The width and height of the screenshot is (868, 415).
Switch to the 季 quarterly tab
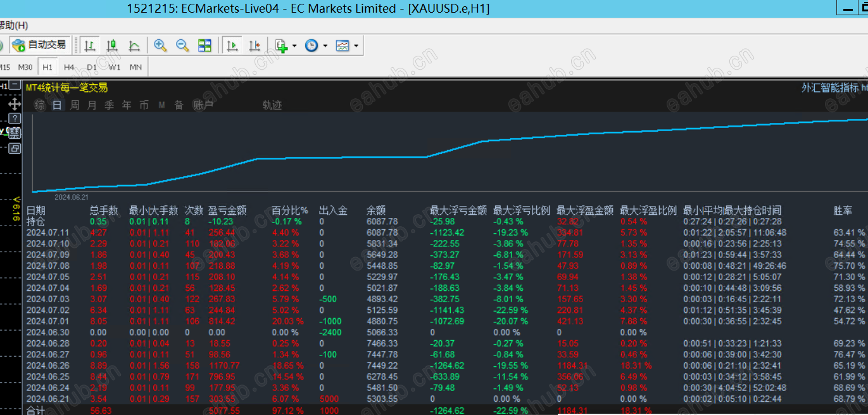[110, 105]
